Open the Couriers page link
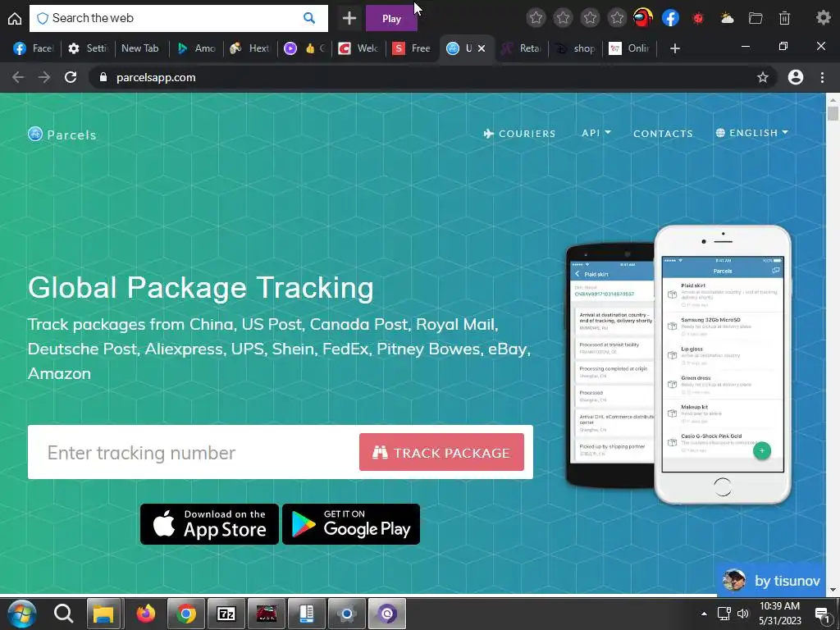The width and height of the screenshot is (840, 630). point(519,134)
